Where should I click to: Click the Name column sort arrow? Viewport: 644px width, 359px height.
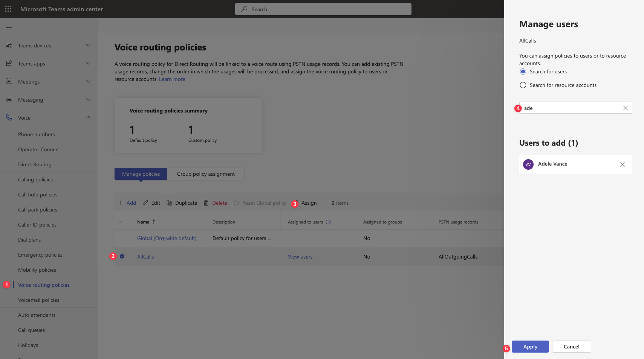[154, 222]
